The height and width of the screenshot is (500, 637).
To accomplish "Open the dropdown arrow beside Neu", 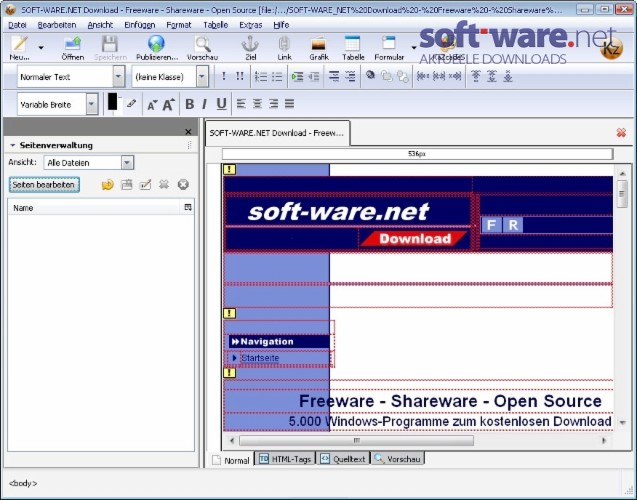I will click(41, 48).
